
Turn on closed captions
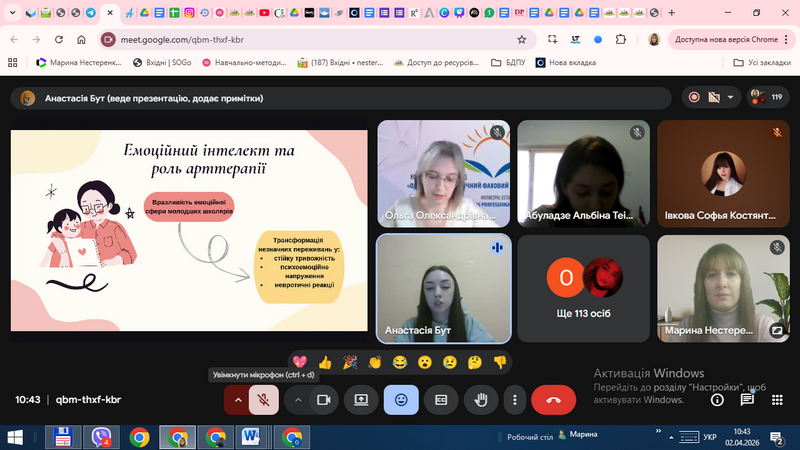click(441, 399)
